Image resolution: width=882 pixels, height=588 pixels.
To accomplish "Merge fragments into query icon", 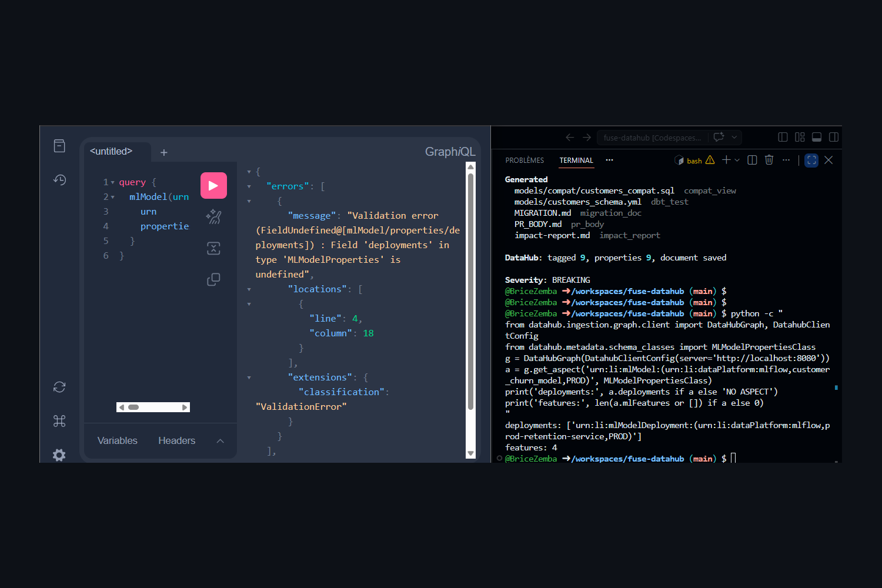I will click(213, 248).
